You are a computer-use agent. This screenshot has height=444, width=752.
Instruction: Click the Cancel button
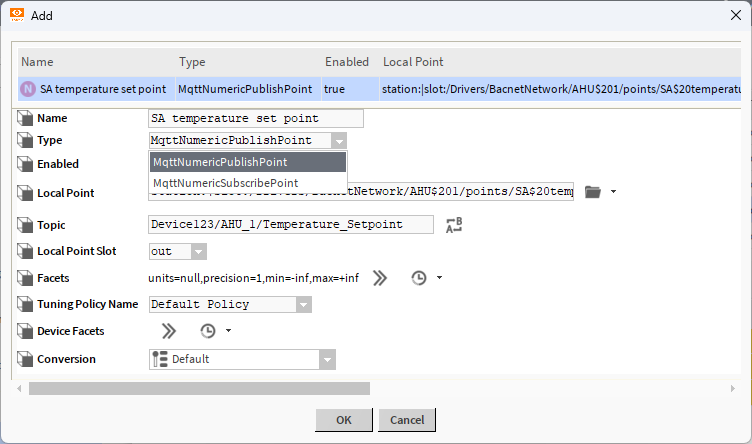pos(407,420)
